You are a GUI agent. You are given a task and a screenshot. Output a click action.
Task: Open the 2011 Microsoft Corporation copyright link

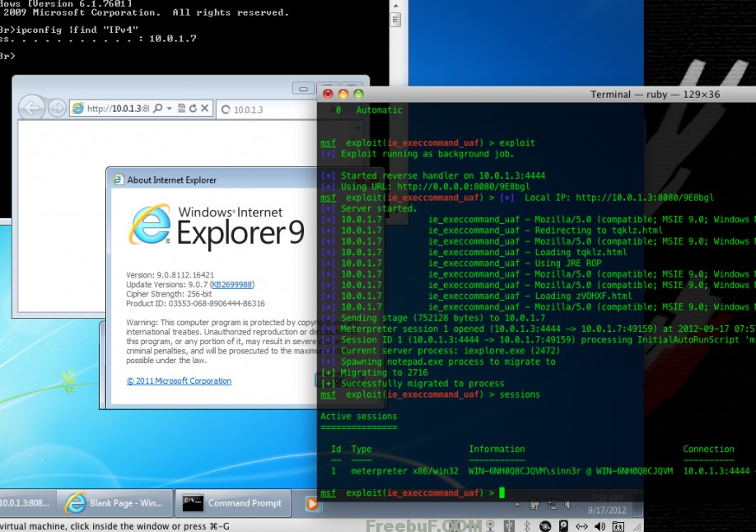coord(179,381)
